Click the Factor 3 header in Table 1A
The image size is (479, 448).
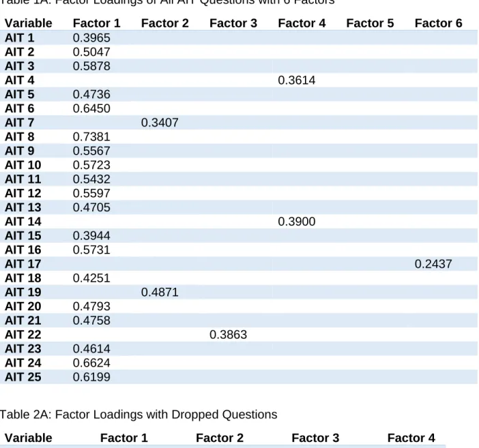coord(233,23)
